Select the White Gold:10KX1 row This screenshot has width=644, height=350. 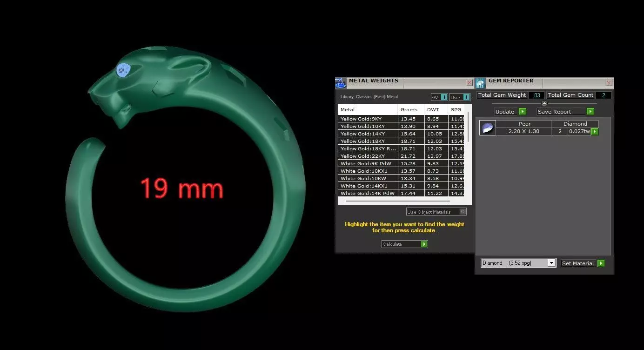pos(401,171)
